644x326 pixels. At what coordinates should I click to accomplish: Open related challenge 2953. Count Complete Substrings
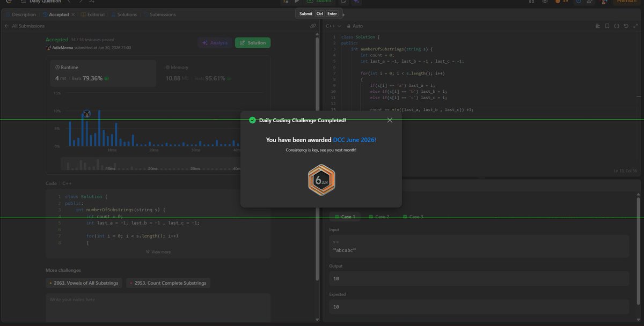167,283
